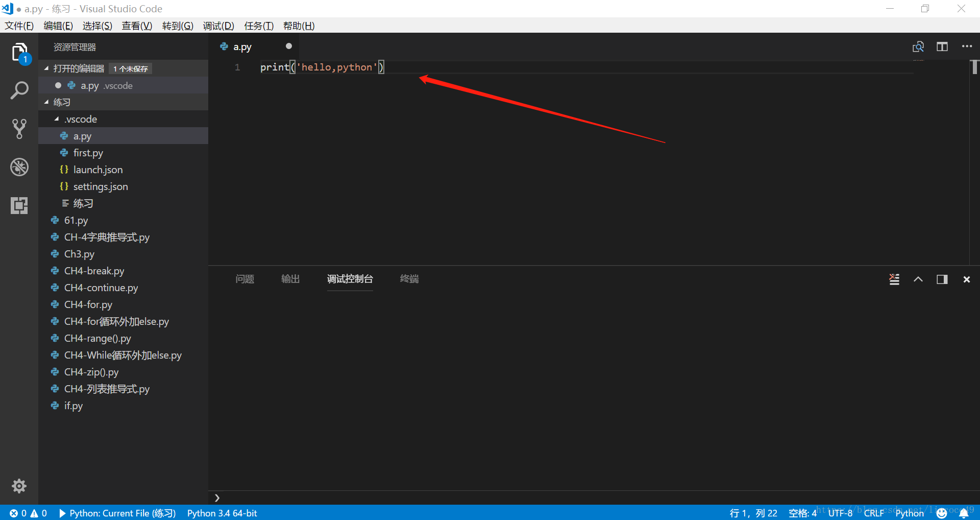Open the 选择(S) menu

(x=97, y=26)
